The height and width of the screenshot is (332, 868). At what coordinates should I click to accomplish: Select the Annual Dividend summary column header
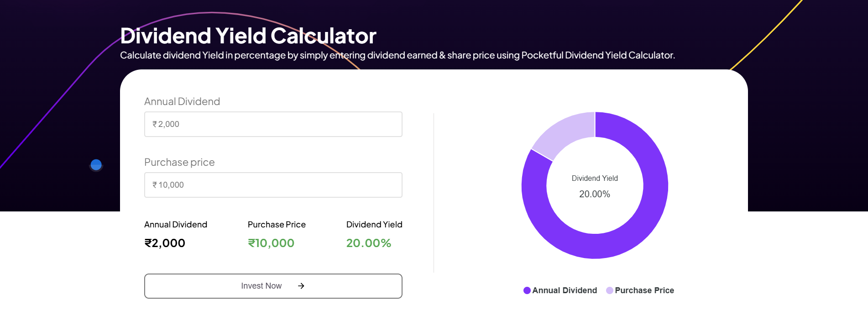(175, 224)
